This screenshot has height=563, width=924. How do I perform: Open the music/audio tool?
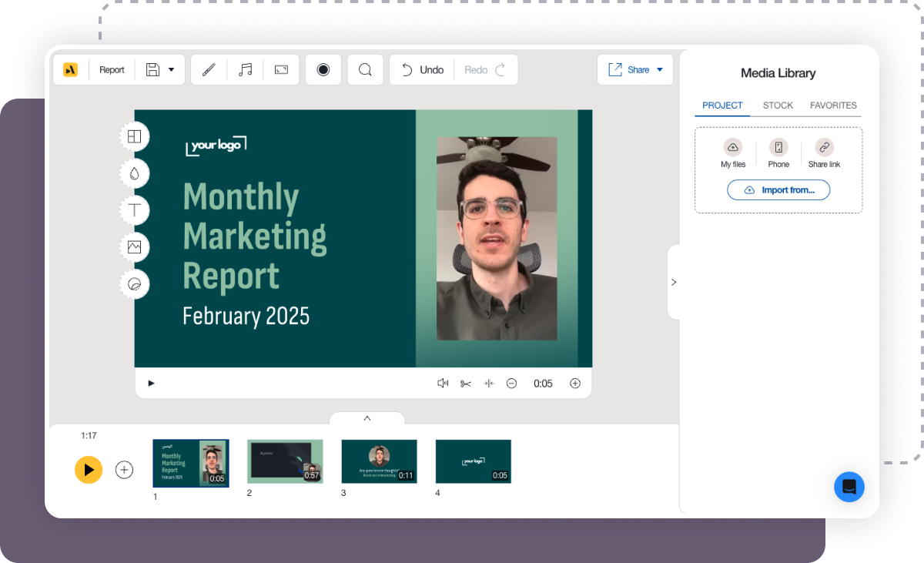pyautogui.click(x=245, y=69)
